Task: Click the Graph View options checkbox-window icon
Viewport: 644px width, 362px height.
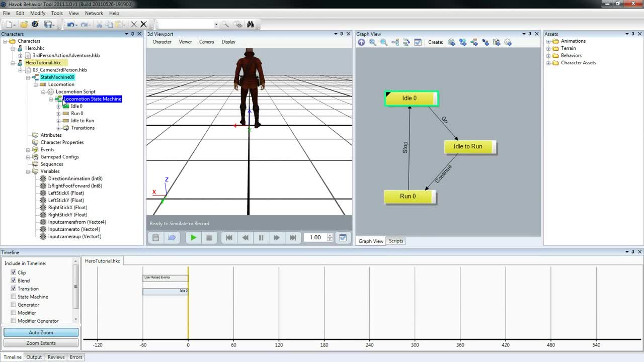Action: pos(418,42)
